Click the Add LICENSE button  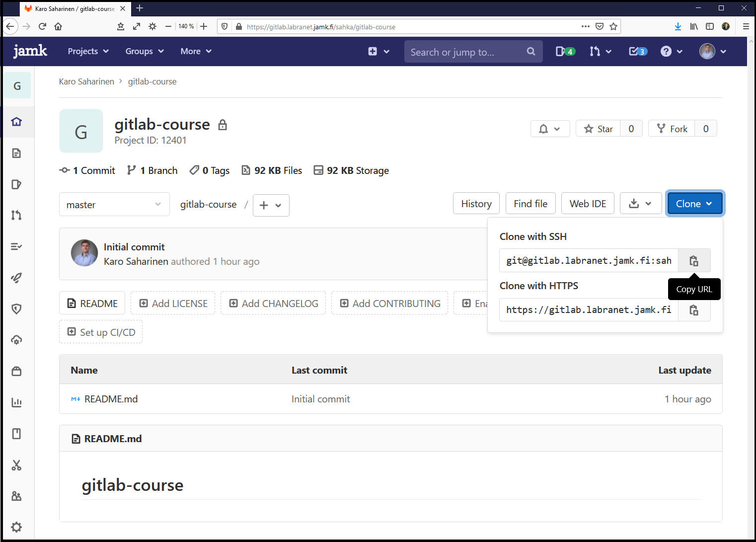click(x=173, y=304)
